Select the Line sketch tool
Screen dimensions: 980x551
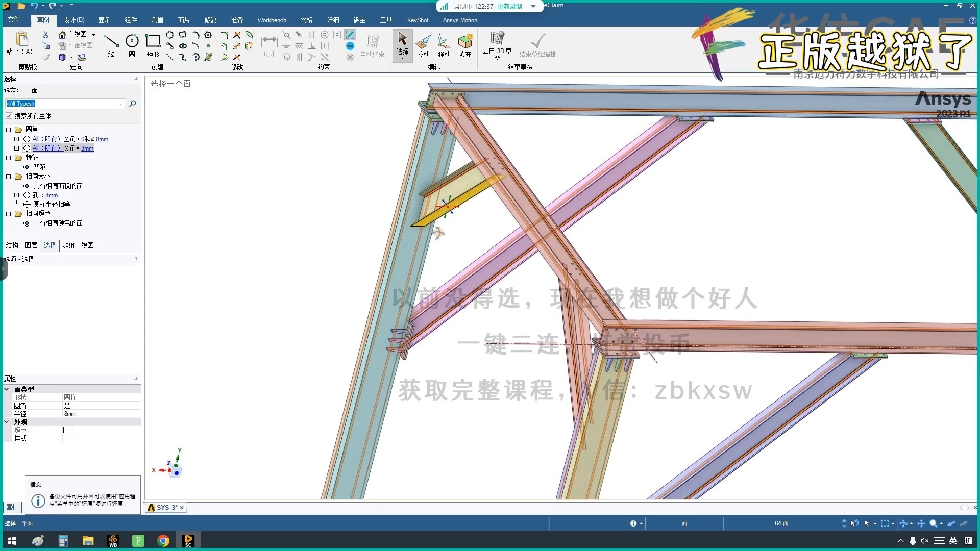point(110,41)
